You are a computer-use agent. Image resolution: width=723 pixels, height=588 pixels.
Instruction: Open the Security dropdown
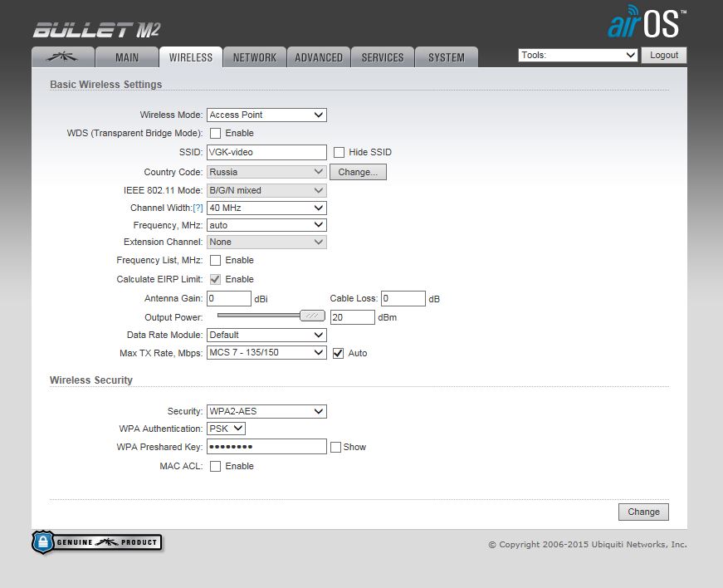(266, 411)
